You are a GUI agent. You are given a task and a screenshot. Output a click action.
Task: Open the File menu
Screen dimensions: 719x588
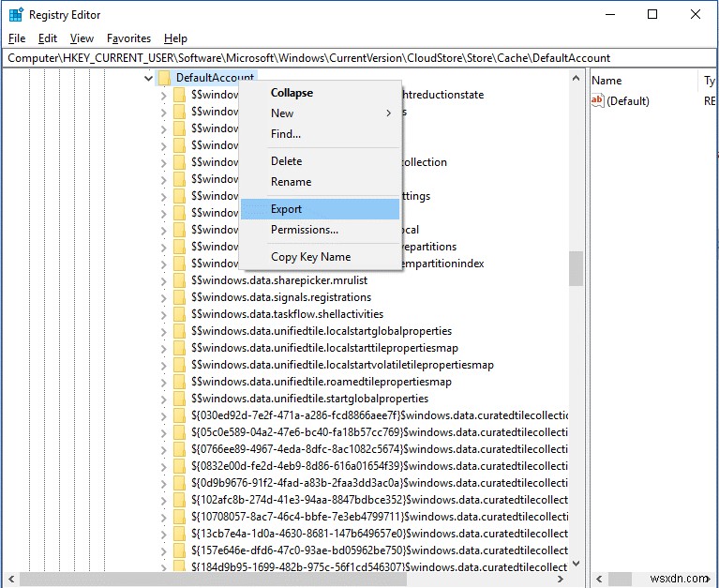click(x=17, y=38)
